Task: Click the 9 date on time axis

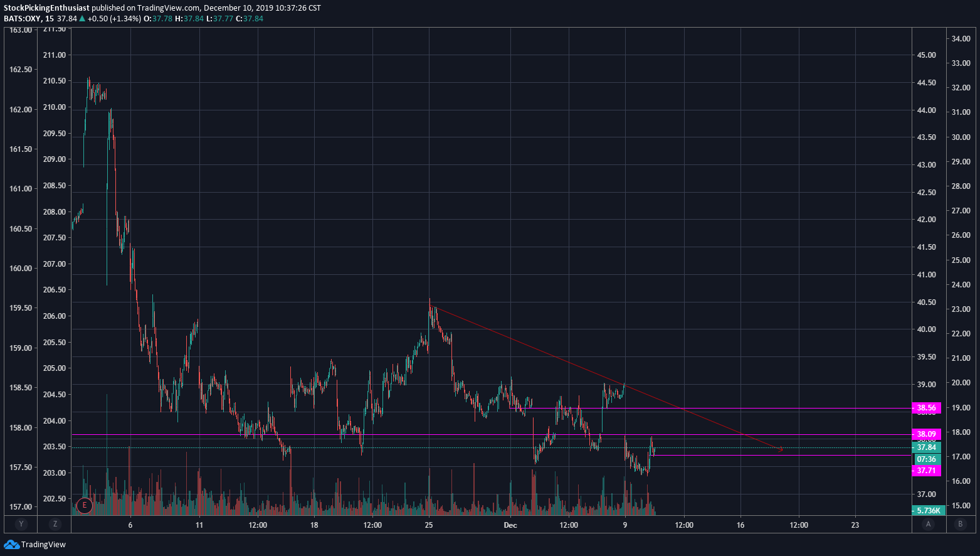Action: (x=625, y=525)
